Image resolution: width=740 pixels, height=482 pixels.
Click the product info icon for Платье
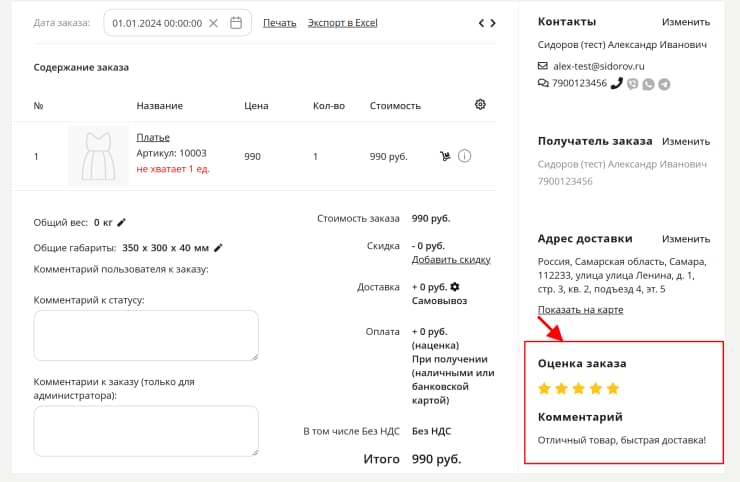point(464,156)
